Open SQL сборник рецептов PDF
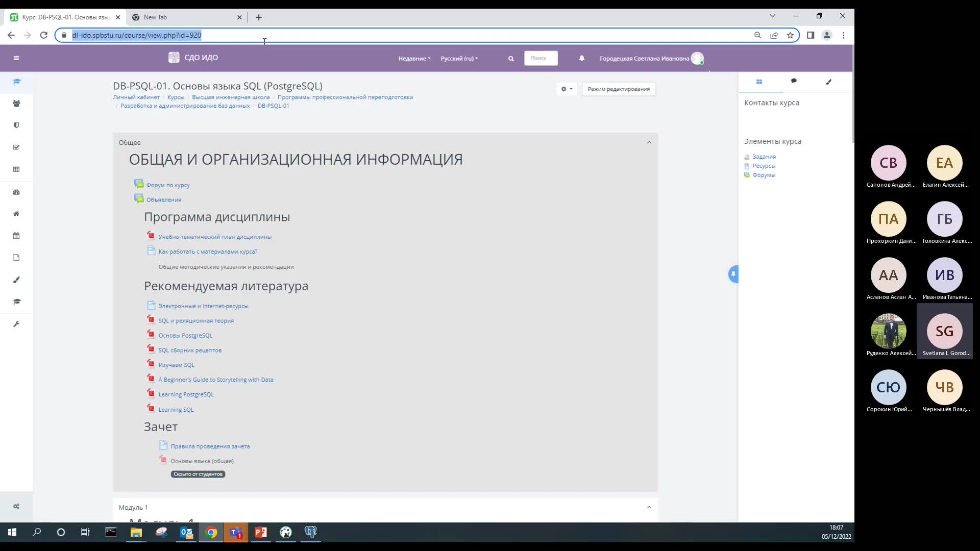 pyautogui.click(x=190, y=350)
